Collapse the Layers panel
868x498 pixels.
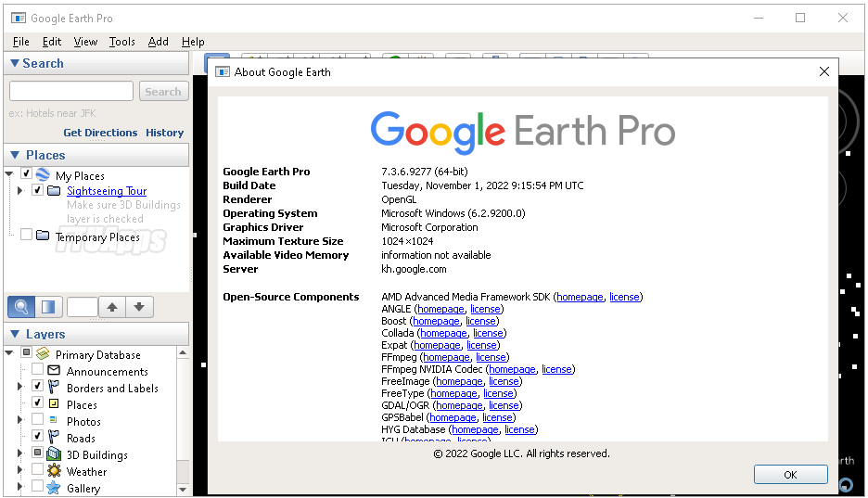coord(15,334)
